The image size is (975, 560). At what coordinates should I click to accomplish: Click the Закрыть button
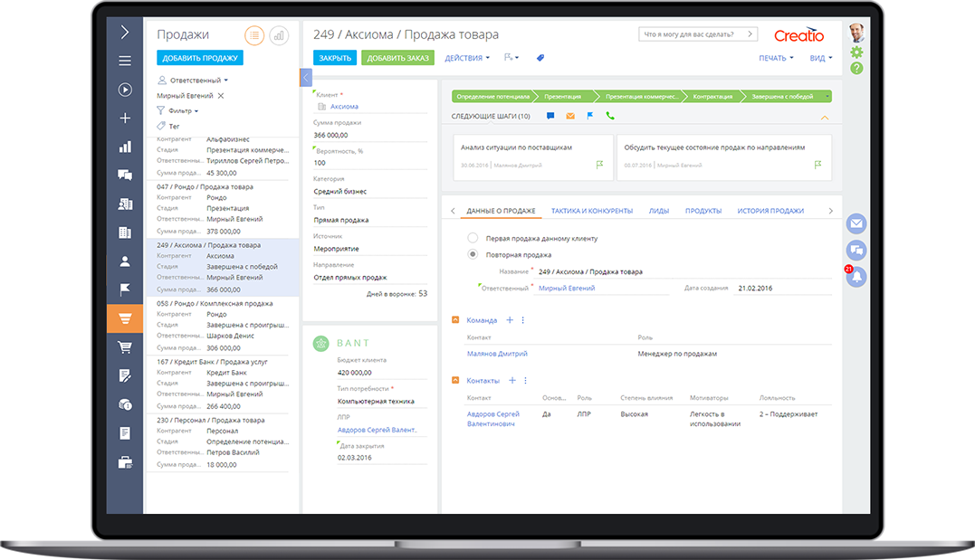pos(335,58)
